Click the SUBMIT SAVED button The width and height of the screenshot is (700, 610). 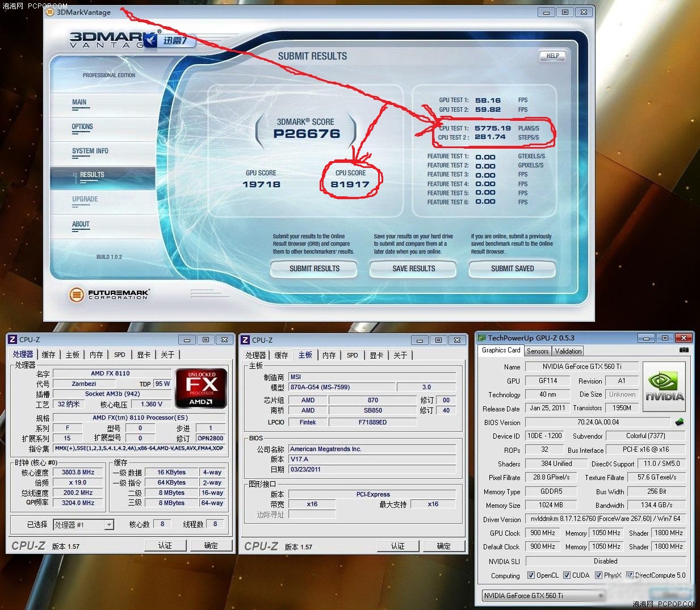pos(512,269)
